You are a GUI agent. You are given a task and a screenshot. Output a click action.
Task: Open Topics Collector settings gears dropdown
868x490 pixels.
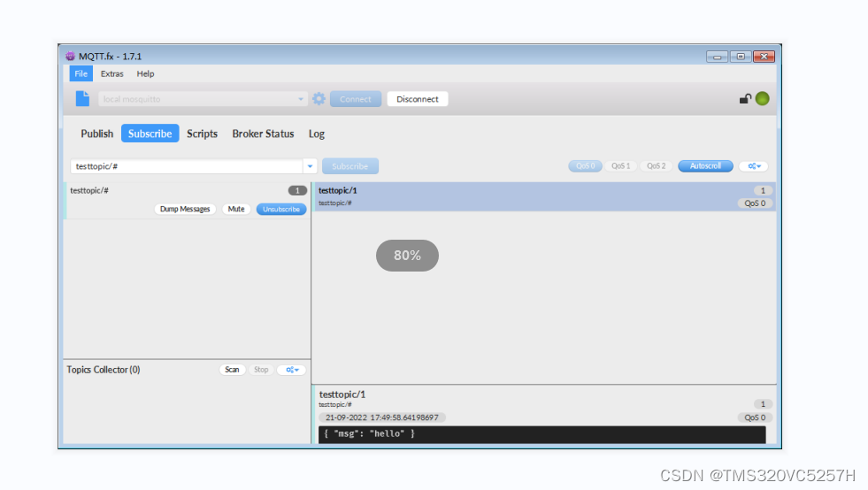point(292,370)
